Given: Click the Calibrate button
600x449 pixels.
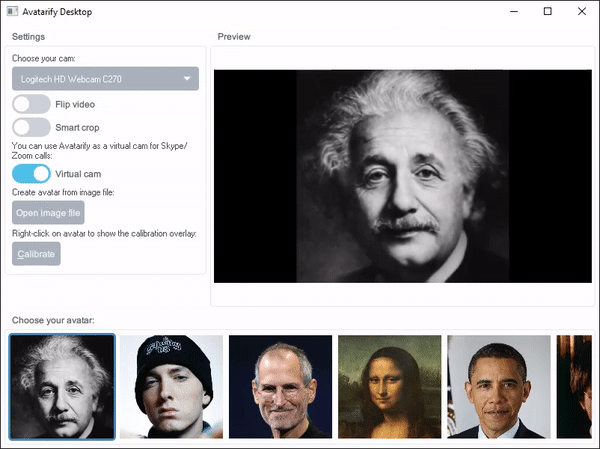Looking at the screenshot, I should tap(36, 254).
